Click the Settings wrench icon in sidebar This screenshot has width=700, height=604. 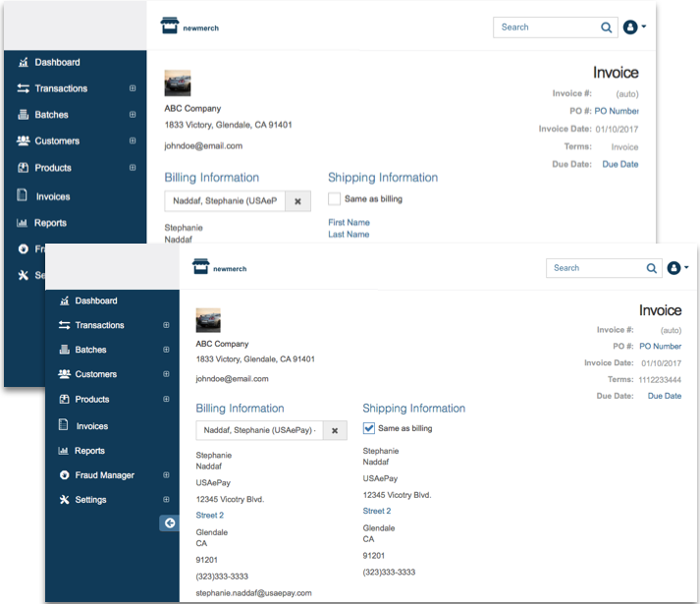[x=65, y=500]
